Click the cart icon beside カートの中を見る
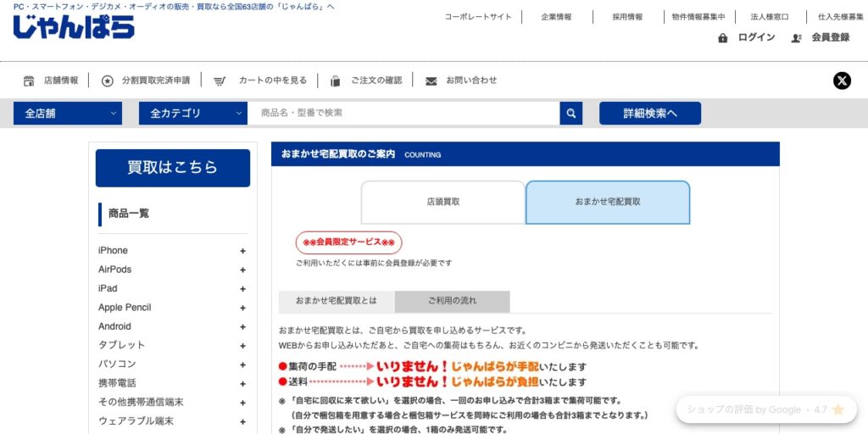Screen dimensions: 868x434 [x=220, y=81]
